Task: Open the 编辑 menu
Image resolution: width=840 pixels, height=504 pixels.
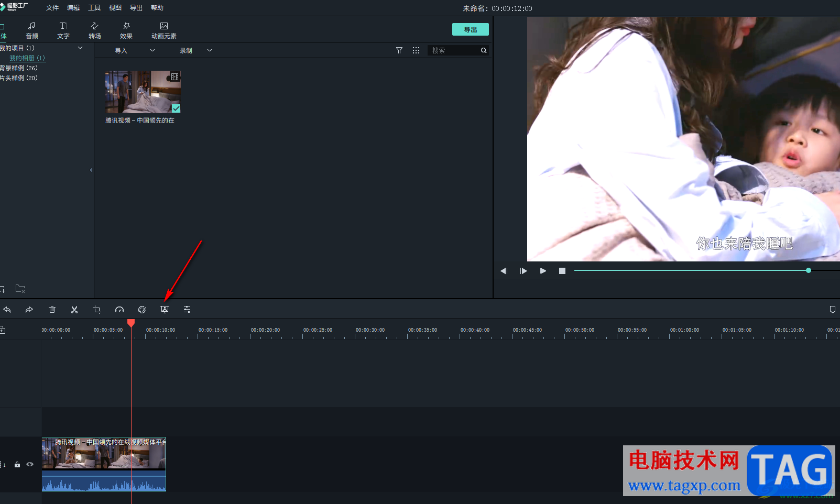Action: pos(73,8)
